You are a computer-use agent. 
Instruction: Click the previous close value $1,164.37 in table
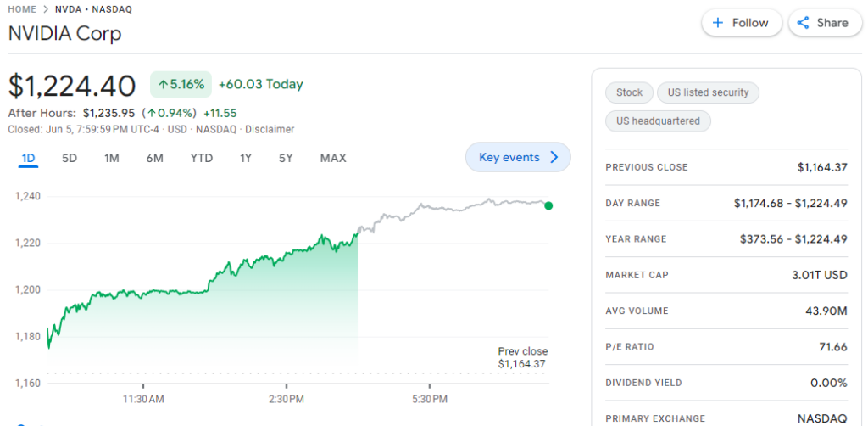click(x=822, y=166)
